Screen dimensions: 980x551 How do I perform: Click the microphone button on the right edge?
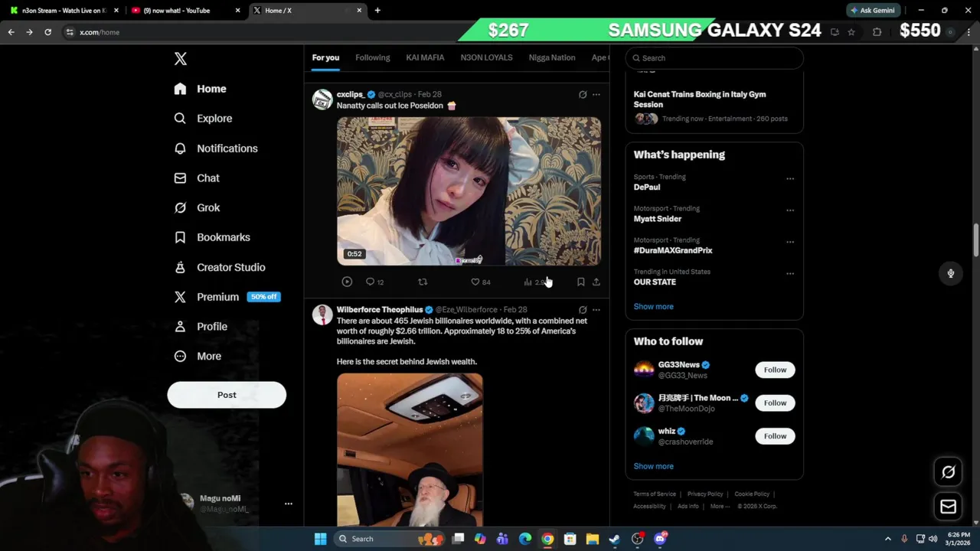point(951,273)
